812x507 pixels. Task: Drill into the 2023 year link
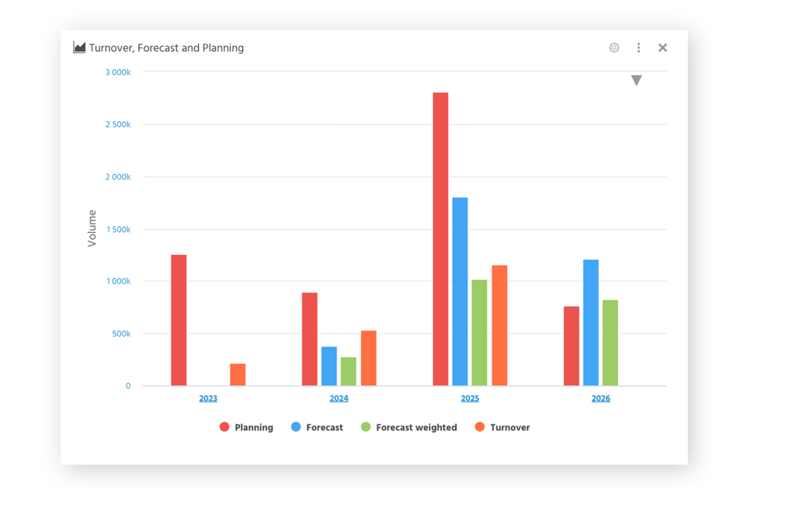point(208,399)
